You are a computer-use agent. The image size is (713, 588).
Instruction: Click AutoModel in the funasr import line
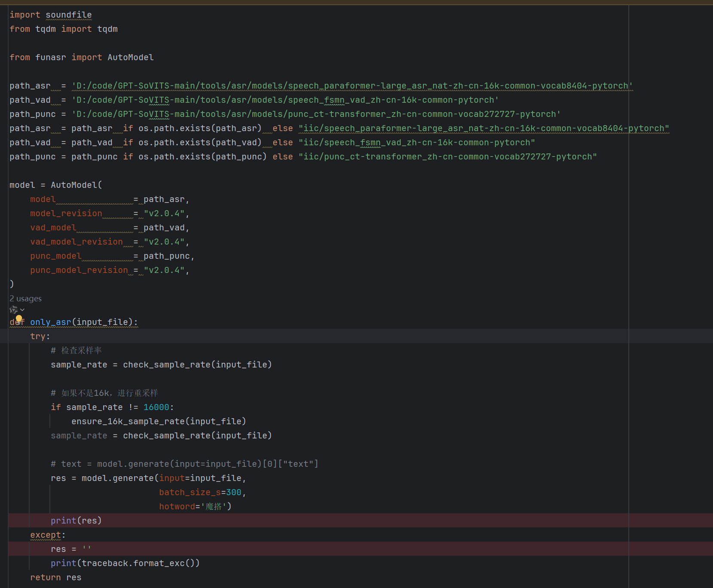[x=131, y=57]
